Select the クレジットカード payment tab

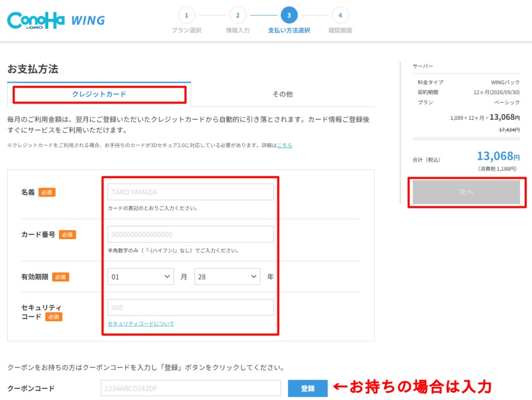pos(99,94)
